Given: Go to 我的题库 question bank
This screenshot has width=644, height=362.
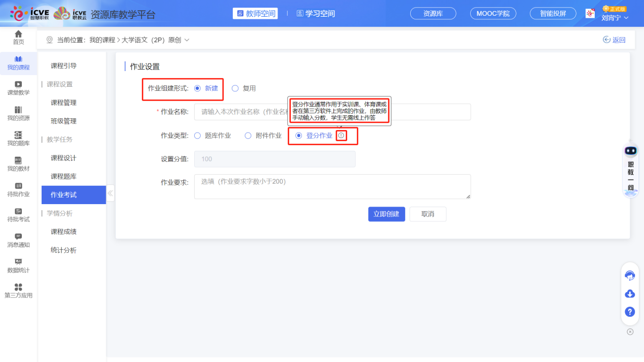Looking at the screenshot, I should tap(18, 138).
